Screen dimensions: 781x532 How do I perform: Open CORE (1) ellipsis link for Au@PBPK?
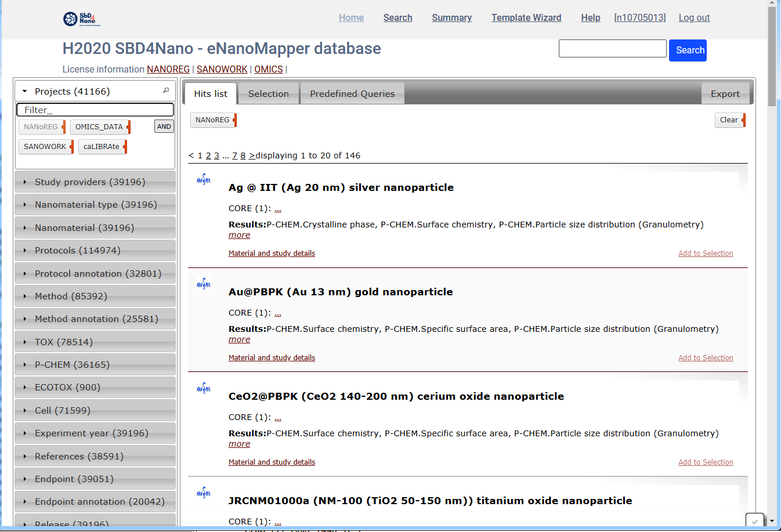pos(278,313)
